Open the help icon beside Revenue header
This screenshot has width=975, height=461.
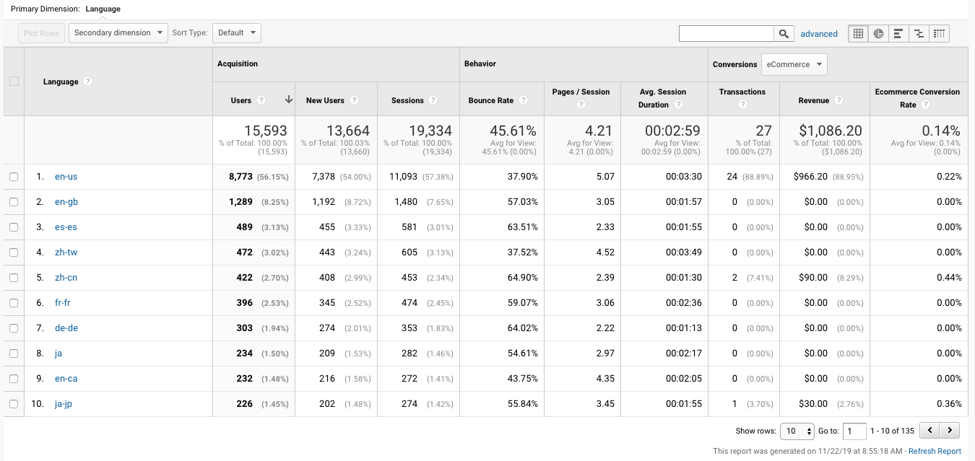click(839, 100)
